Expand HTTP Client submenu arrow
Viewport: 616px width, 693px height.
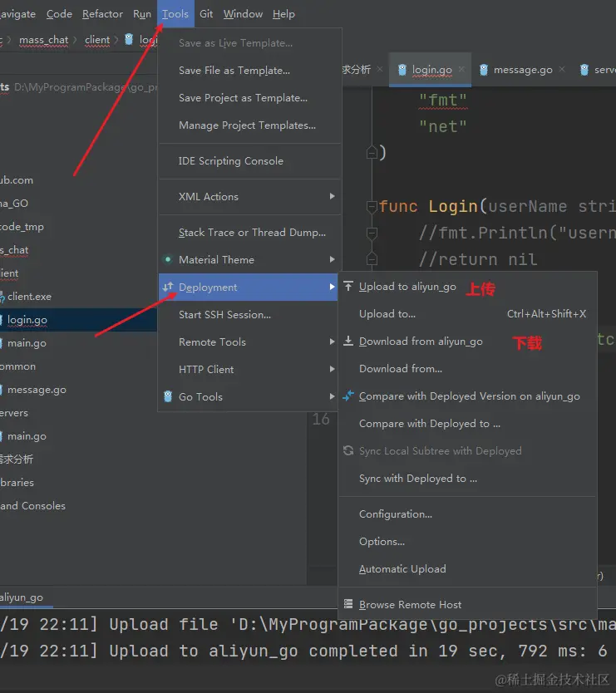pyautogui.click(x=332, y=369)
